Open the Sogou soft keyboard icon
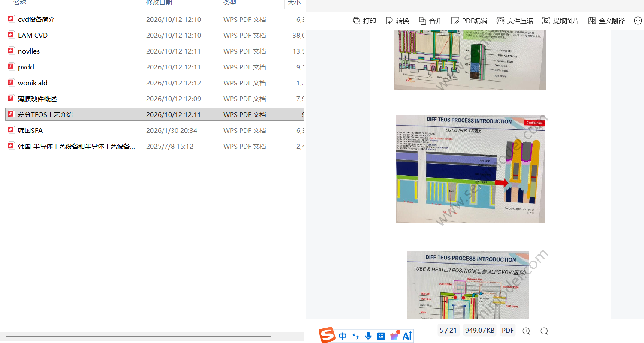Screen dimensions: 644x343 [x=381, y=336]
